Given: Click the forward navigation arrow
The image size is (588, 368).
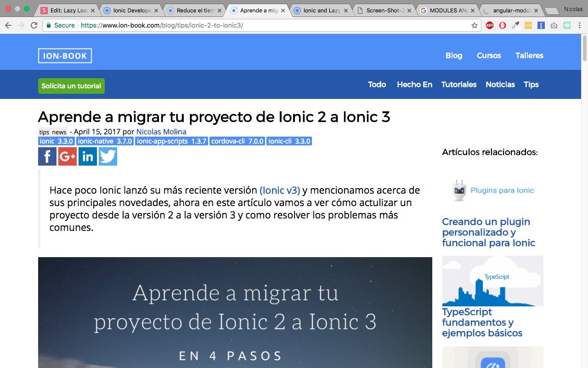Looking at the screenshot, I should 21,25.
